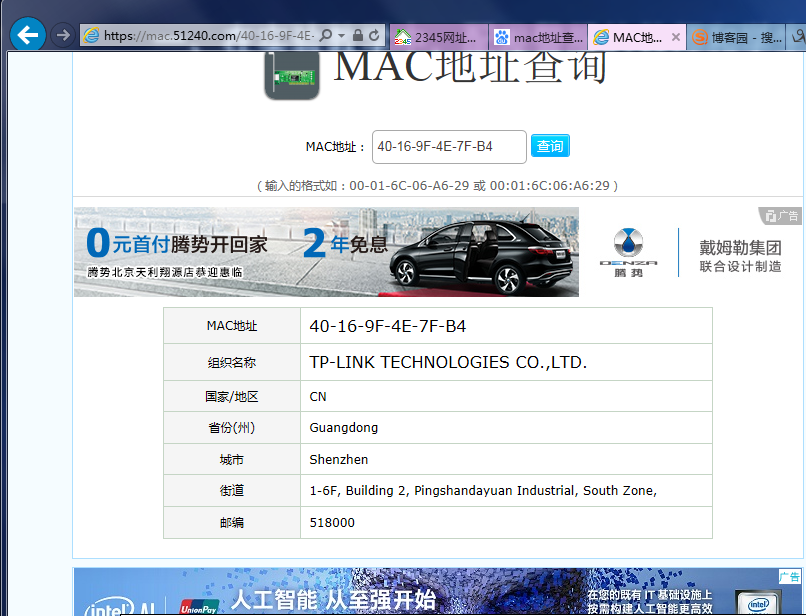Expand the address bar dropdown arrow
The height and width of the screenshot is (616, 806).
(342, 36)
